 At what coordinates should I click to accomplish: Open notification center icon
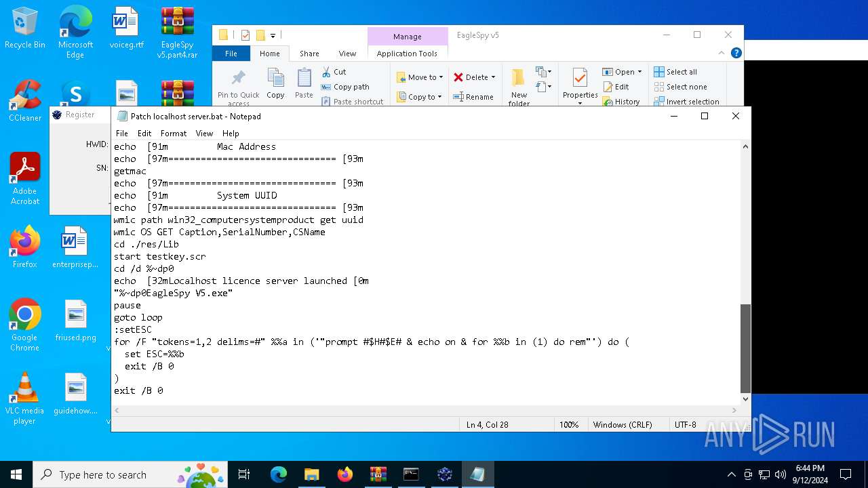point(846,474)
